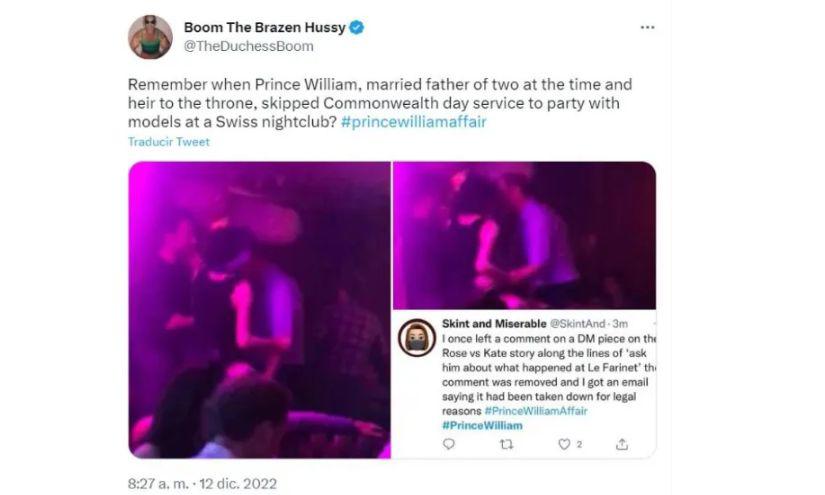Open the large left nightclub photo
Viewport: 825px width, 495px height.
click(x=258, y=309)
